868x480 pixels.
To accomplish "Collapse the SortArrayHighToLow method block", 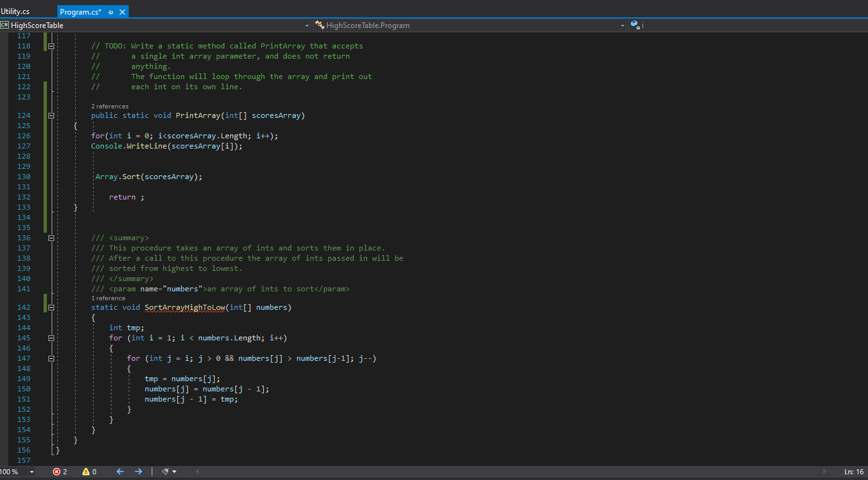I will click(x=51, y=307).
